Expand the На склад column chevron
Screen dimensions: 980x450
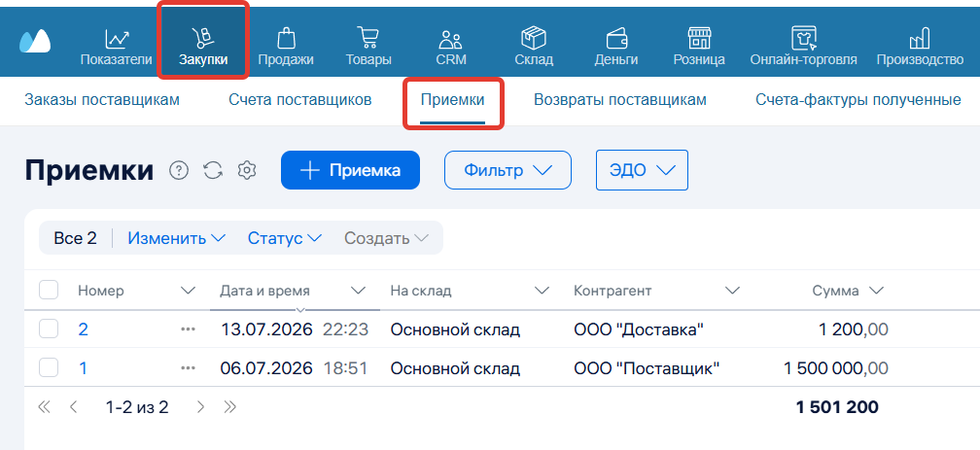[x=542, y=291]
